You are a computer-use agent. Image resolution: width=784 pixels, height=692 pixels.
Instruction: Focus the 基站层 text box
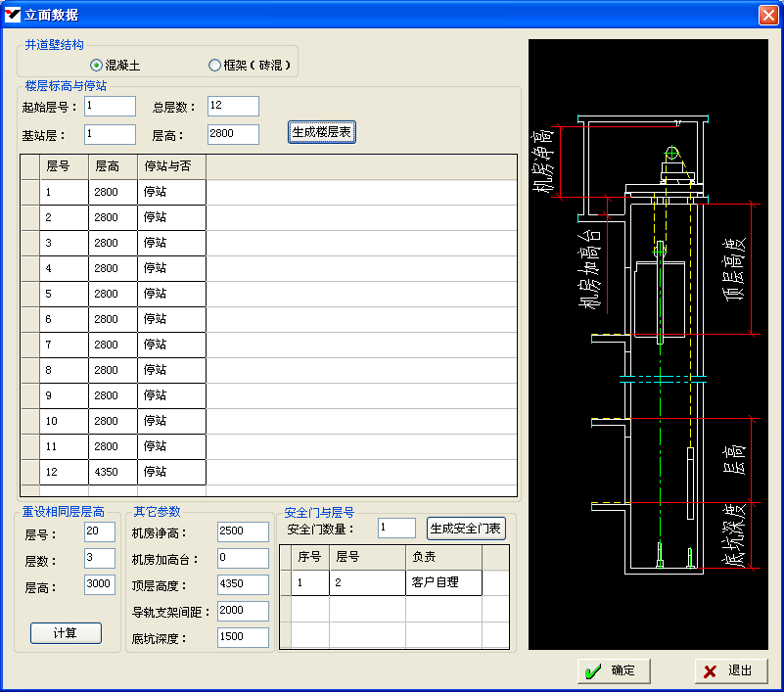[110, 134]
